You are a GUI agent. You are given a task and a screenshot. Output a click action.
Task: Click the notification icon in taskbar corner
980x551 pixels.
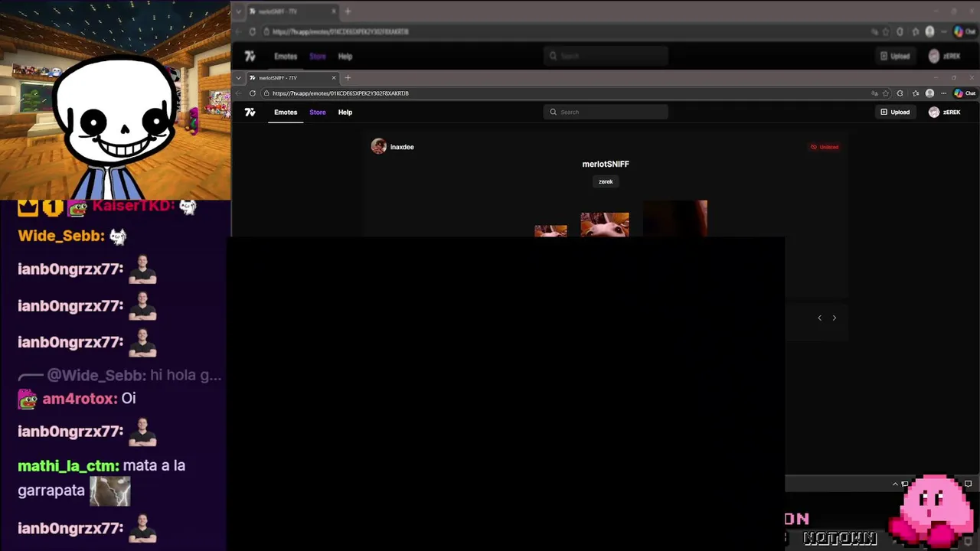point(968,484)
